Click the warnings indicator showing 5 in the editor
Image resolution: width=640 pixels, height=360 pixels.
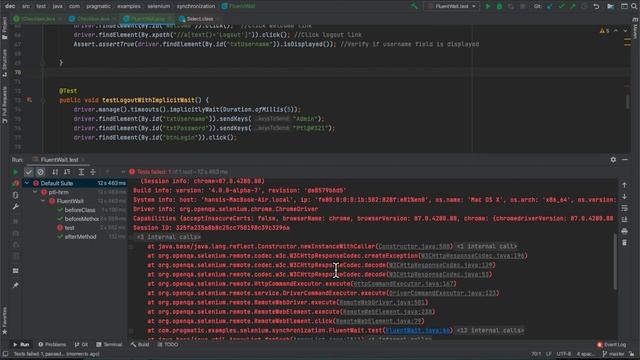[604, 31]
